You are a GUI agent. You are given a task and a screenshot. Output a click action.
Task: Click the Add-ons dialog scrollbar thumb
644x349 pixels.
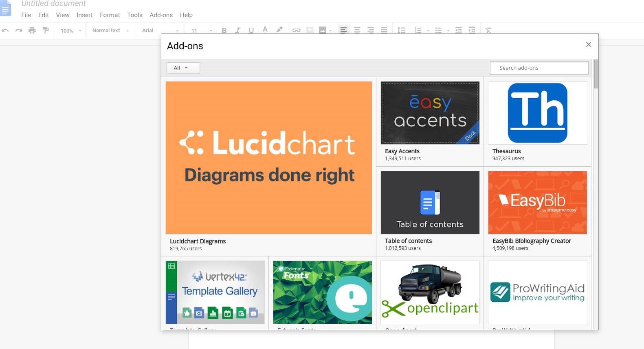(x=596, y=74)
